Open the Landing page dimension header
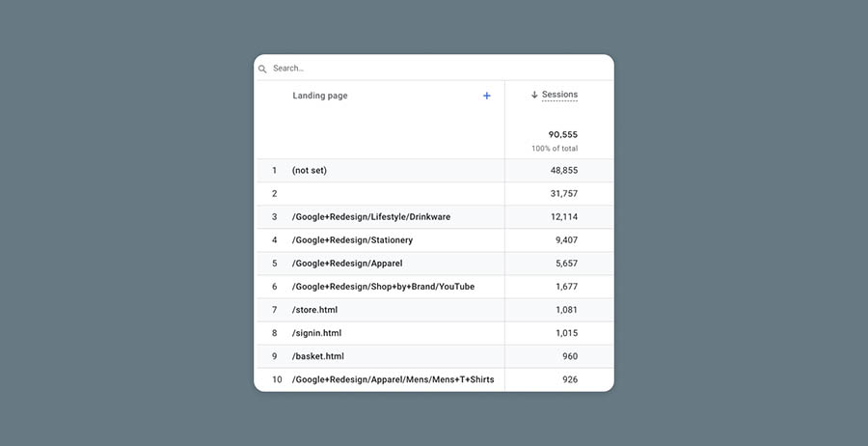The image size is (868, 446). tap(320, 96)
